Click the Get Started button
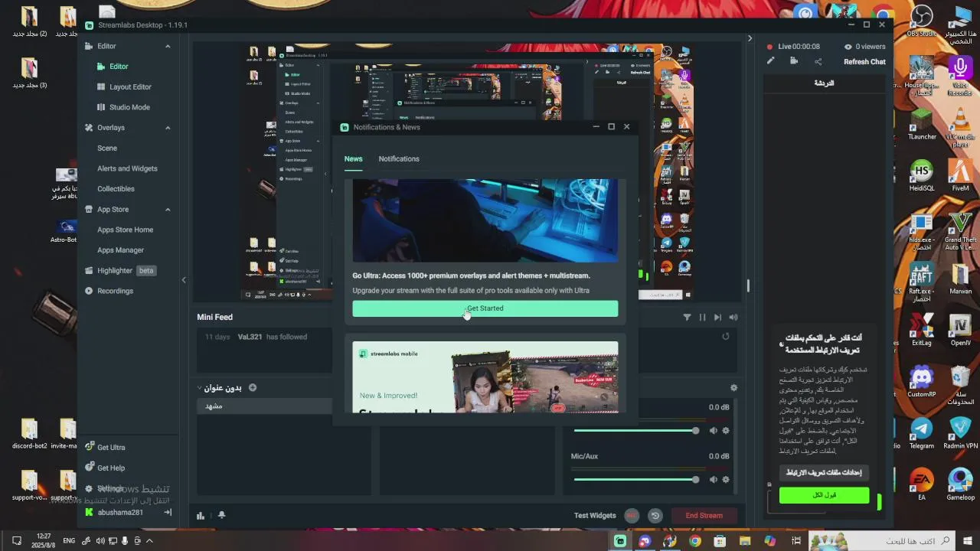 pos(485,308)
